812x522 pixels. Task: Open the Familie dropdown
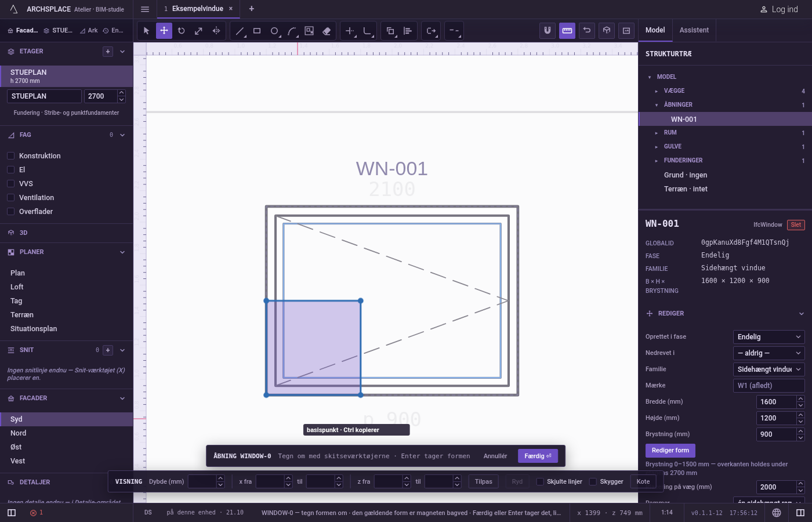click(x=769, y=369)
